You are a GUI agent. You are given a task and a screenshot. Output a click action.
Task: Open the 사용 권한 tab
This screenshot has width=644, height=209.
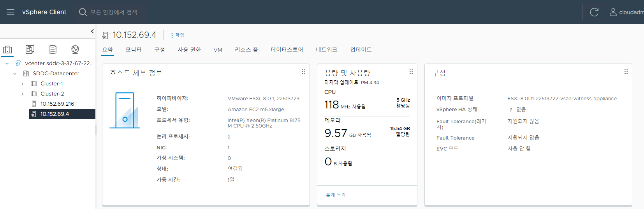click(189, 50)
